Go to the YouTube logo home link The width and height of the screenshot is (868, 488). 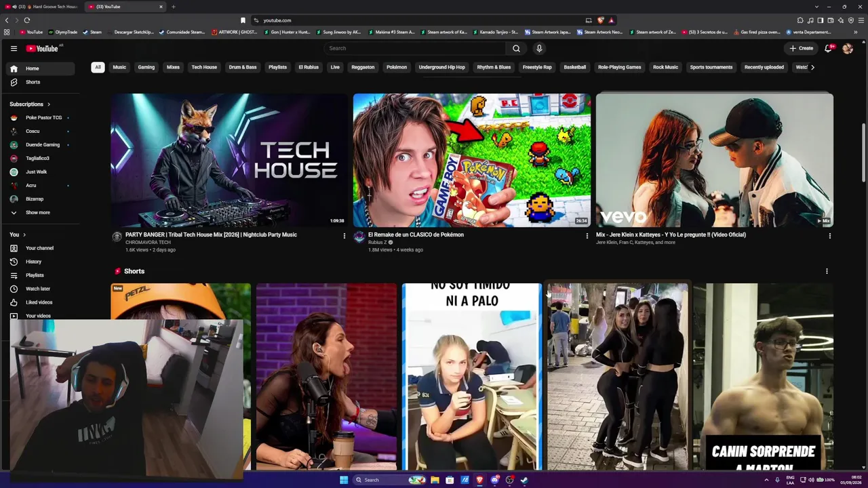pos(42,48)
